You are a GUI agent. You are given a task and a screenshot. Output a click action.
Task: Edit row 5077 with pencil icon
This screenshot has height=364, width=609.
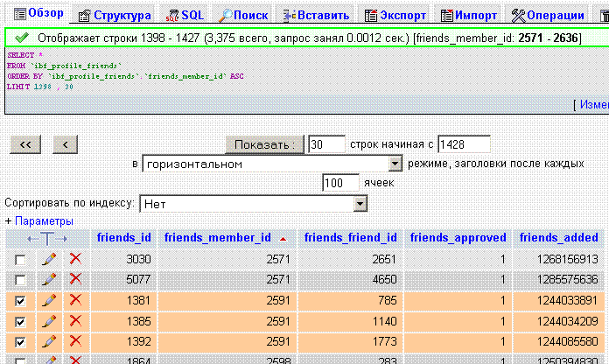point(49,279)
